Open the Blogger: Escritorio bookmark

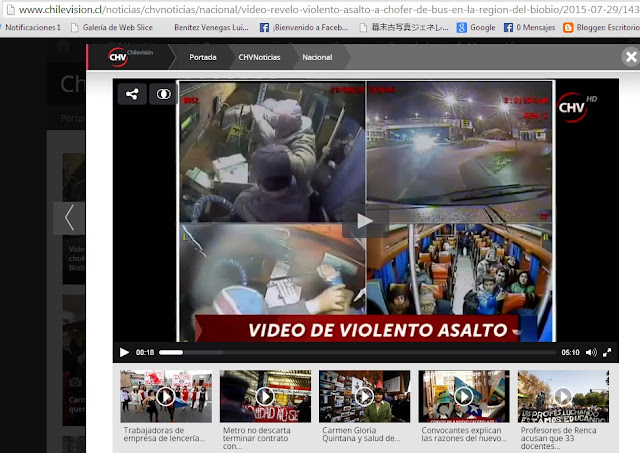click(601, 27)
